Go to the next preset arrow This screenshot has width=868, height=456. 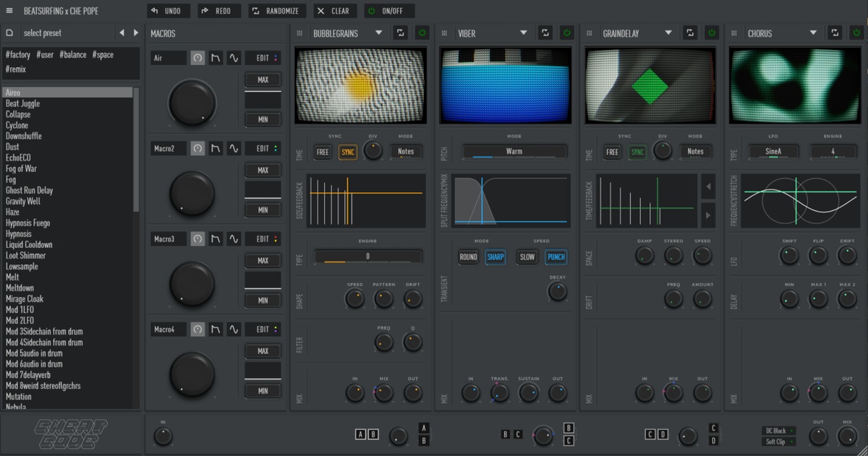135,33
